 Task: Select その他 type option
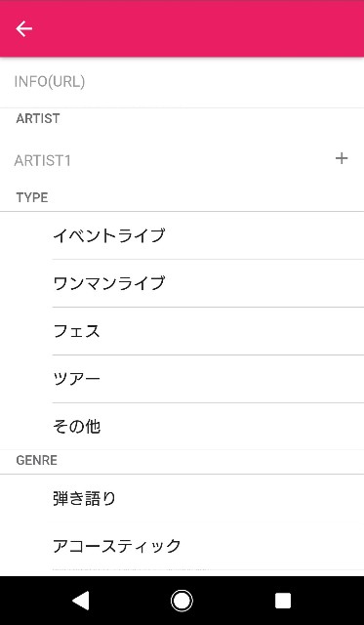pos(182,427)
